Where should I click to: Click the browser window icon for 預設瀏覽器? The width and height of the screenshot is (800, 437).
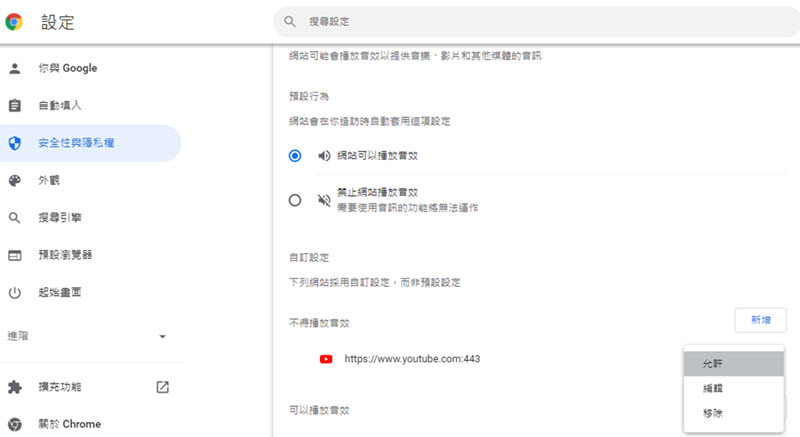coord(15,255)
